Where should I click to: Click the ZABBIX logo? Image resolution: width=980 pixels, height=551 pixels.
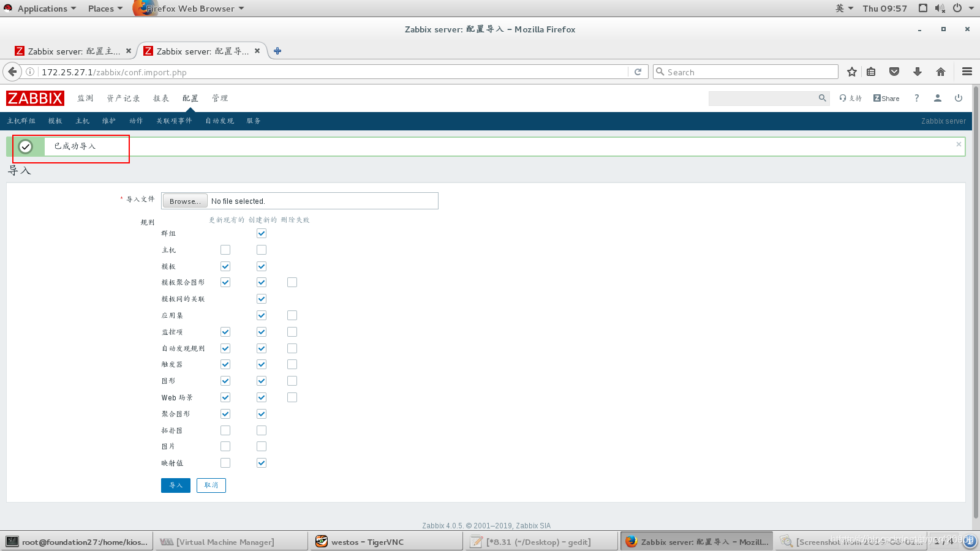tap(35, 98)
